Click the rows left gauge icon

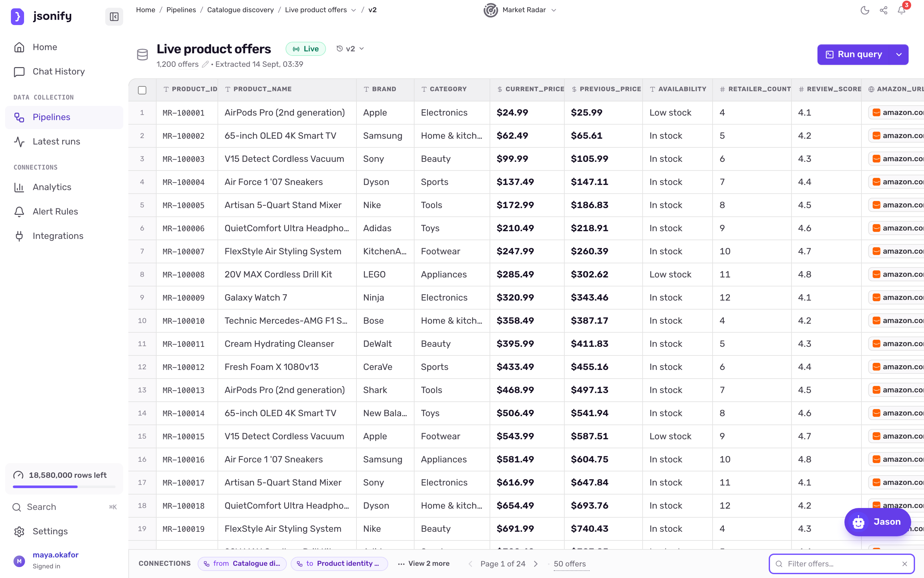coord(18,475)
